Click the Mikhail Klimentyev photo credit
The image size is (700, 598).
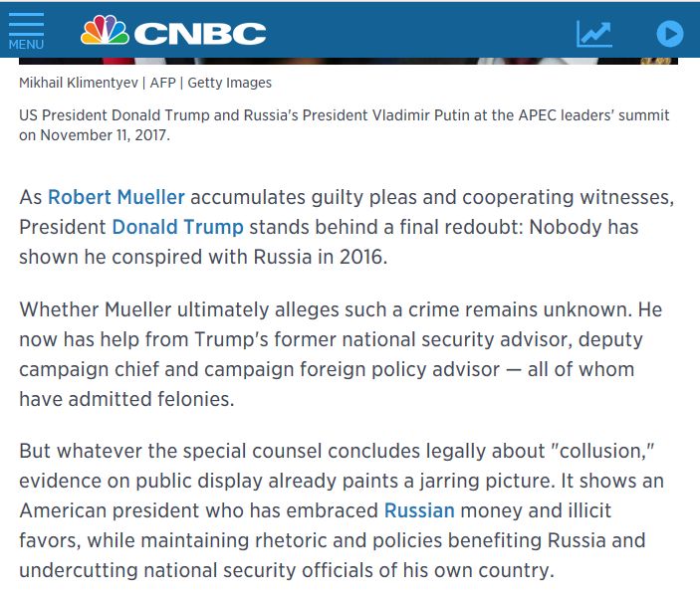point(79,83)
